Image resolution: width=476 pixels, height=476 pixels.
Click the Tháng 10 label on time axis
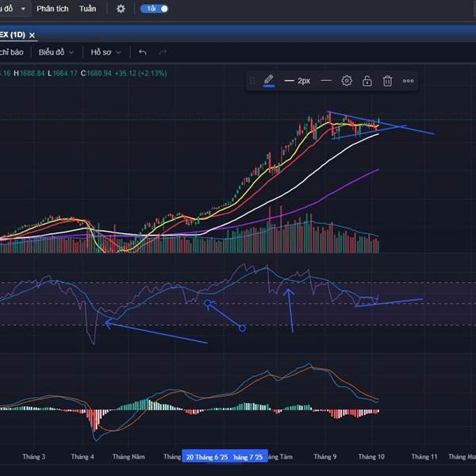click(x=370, y=457)
